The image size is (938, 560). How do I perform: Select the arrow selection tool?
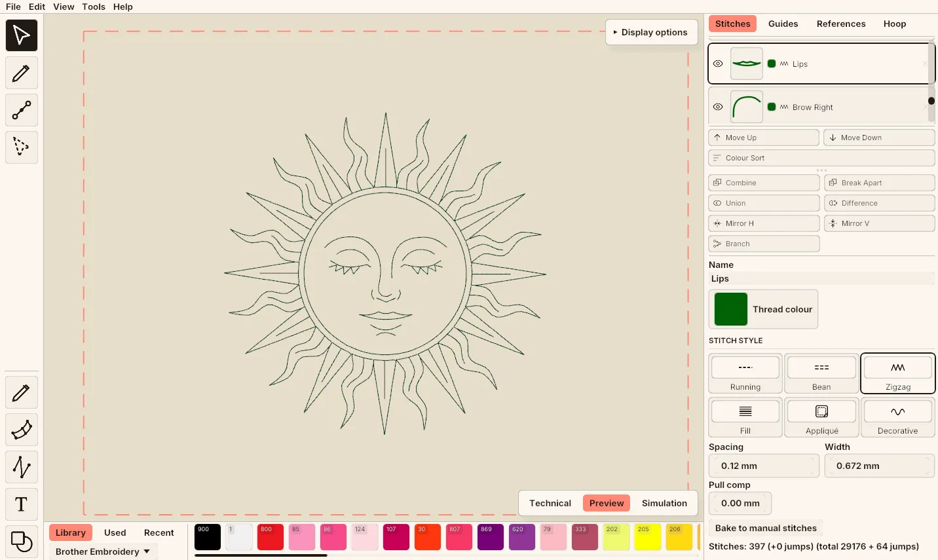[x=22, y=35]
